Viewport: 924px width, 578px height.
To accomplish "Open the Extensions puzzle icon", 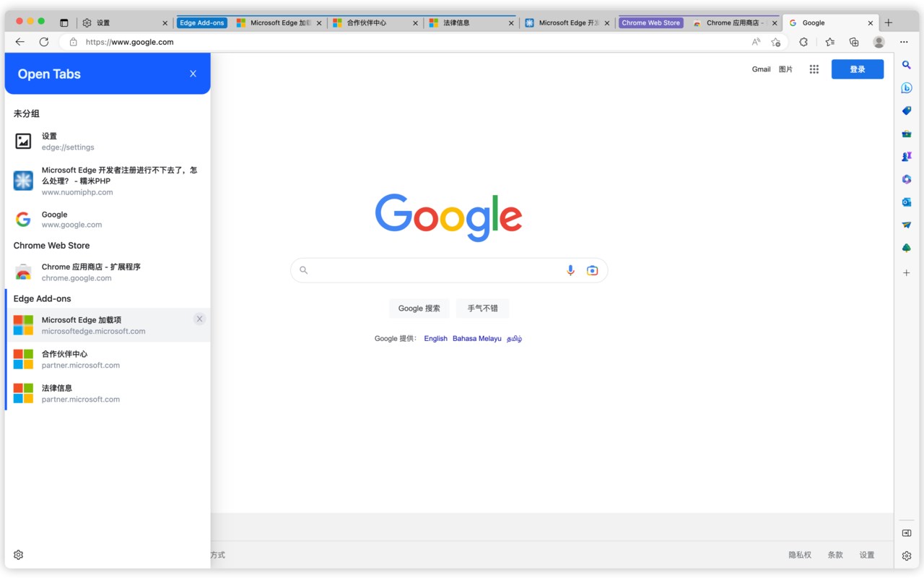I will click(x=803, y=42).
